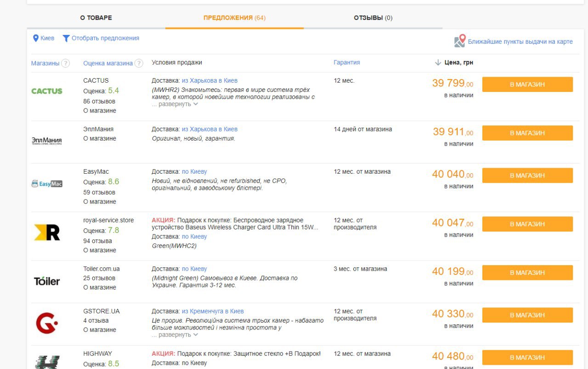Click the price sort arrow icon
The image size is (588, 369).
pyautogui.click(x=438, y=62)
